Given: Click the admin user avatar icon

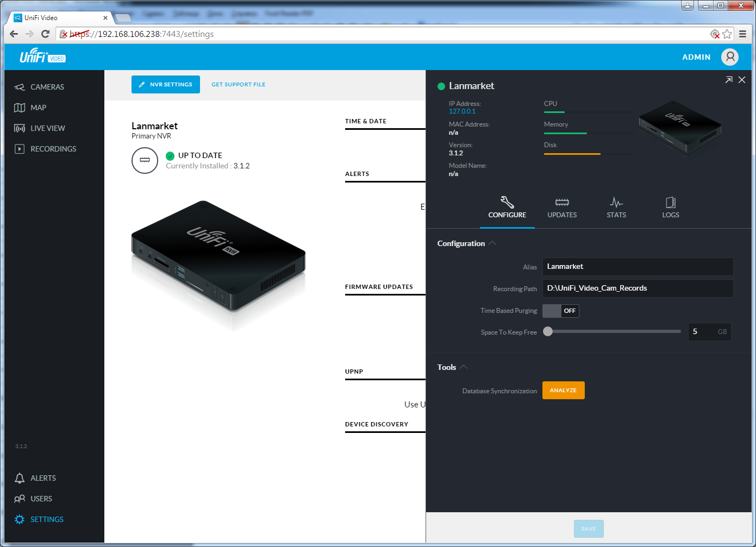Looking at the screenshot, I should pos(729,57).
